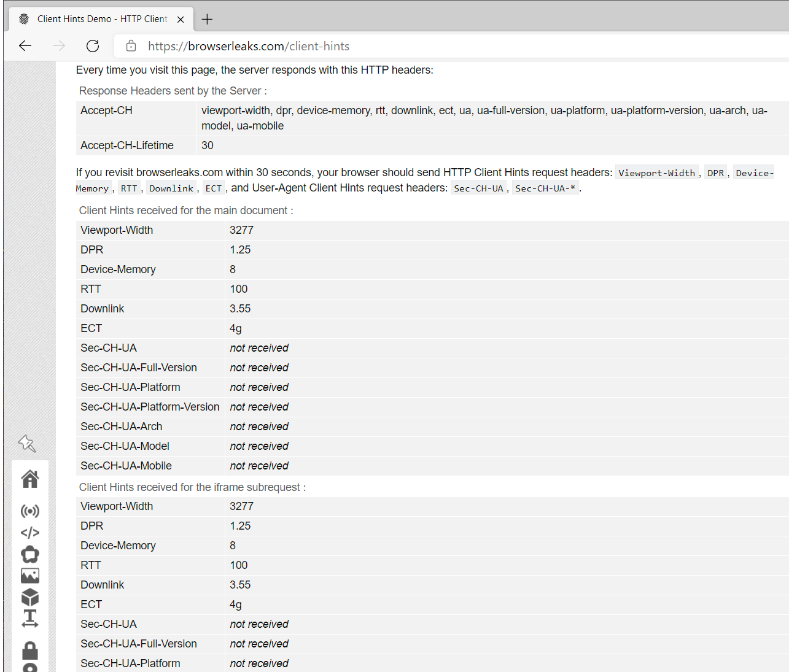Open the text width sidebar icon
Viewport: 789px width, 672px height.
pyautogui.click(x=30, y=619)
